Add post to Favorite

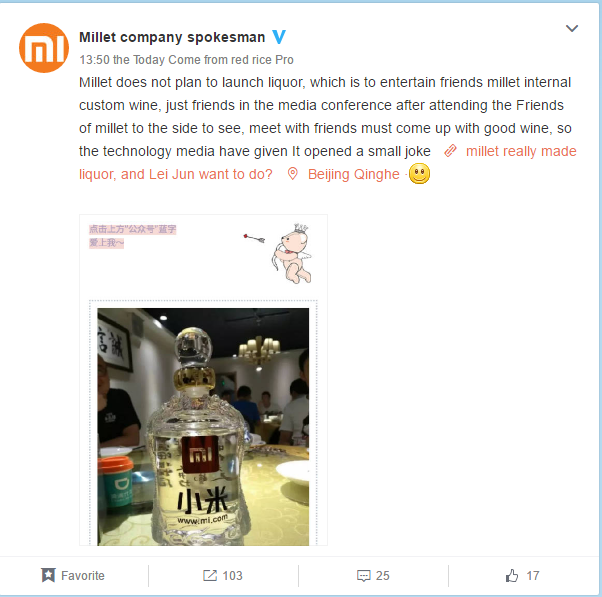point(73,575)
